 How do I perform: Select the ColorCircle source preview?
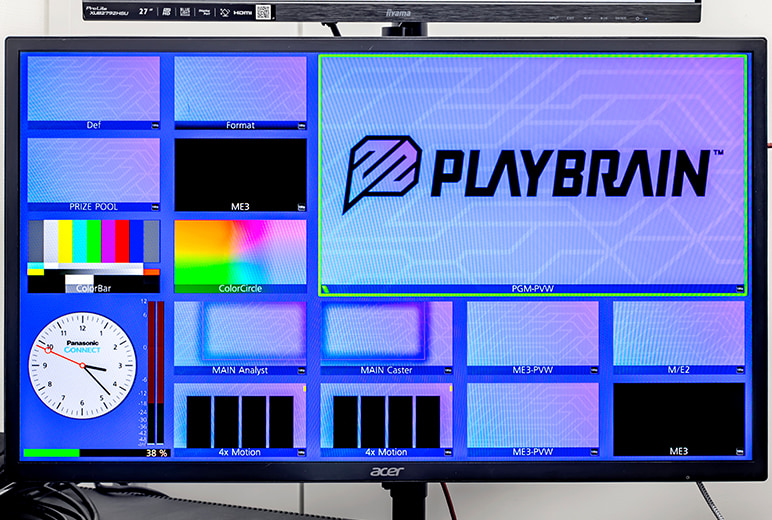(x=240, y=255)
